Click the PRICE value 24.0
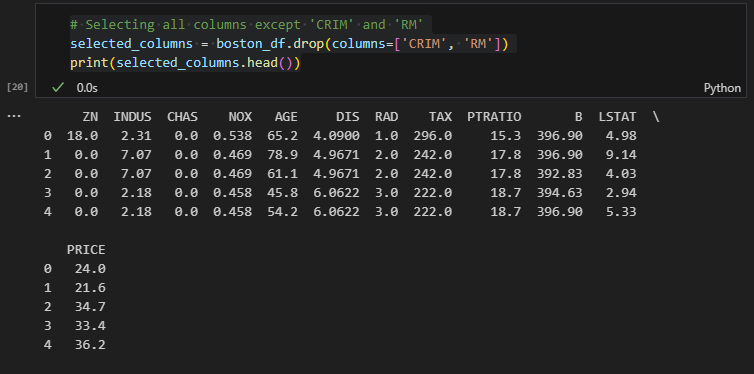754x374 pixels. point(90,269)
